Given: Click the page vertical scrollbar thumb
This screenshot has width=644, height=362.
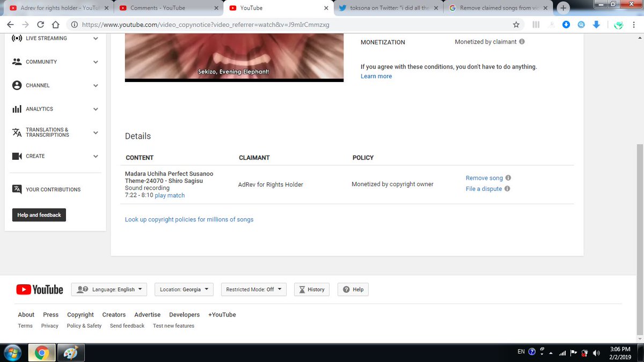Looking at the screenshot, I should coord(640,239).
